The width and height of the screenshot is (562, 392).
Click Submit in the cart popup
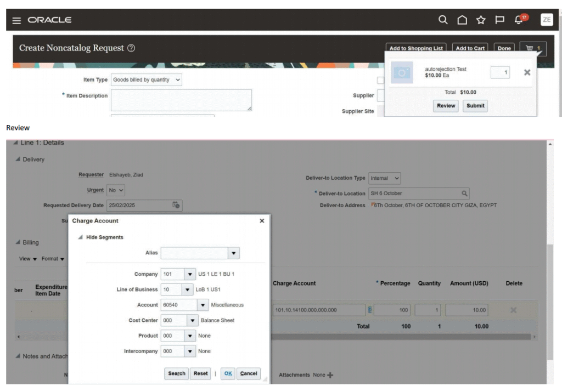click(x=475, y=106)
